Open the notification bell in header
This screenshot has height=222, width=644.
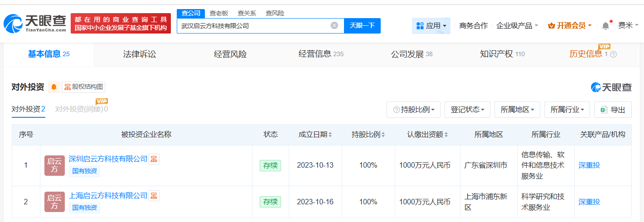tap(605, 26)
